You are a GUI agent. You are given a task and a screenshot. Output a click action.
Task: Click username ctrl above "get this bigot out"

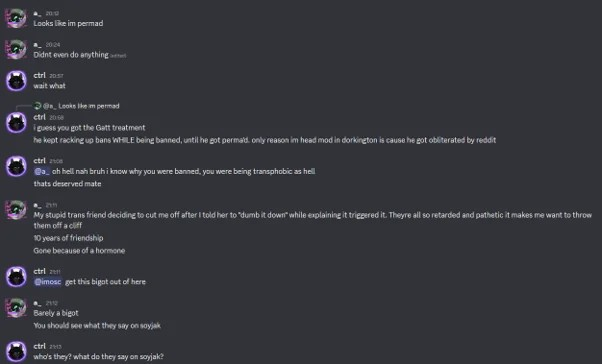coord(39,271)
